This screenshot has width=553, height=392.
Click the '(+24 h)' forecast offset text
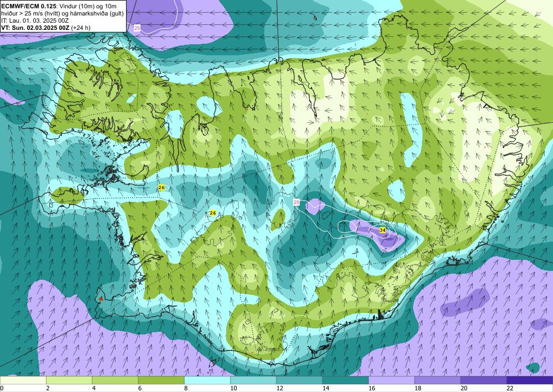pos(81,28)
